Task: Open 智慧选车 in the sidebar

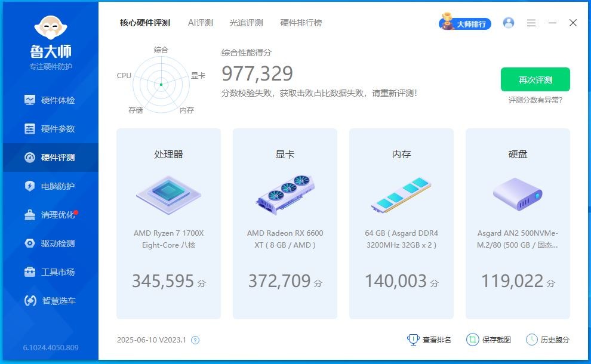Action: coord(51,300)
